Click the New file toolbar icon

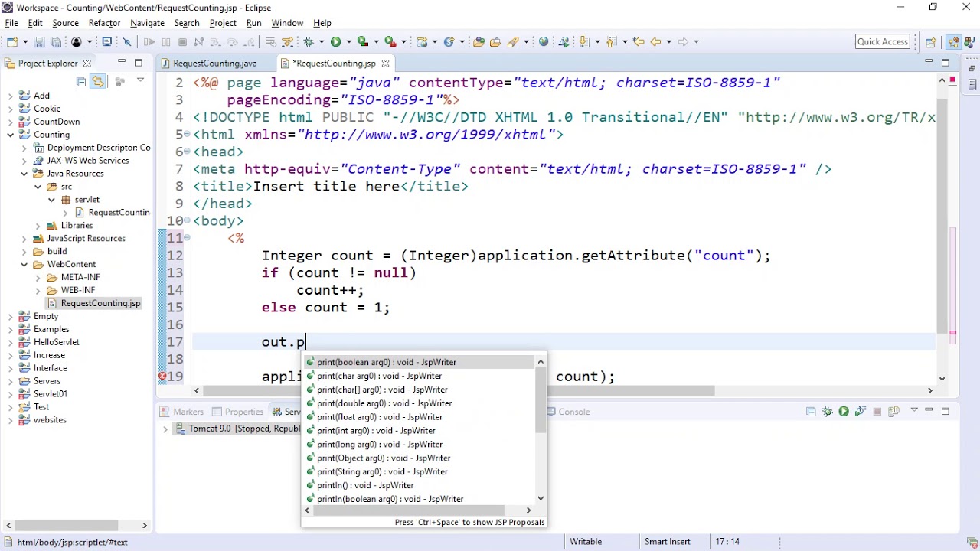(13, 42)
